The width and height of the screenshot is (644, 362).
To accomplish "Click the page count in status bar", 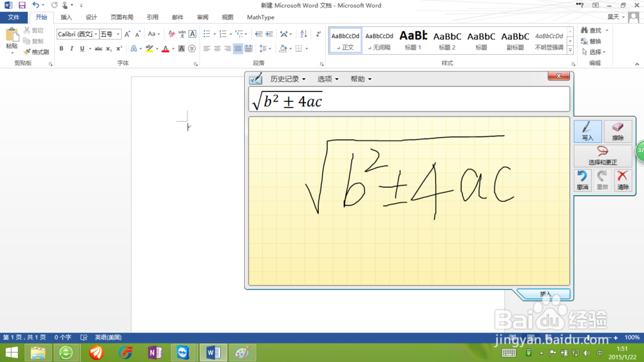I will pos(24,338).
